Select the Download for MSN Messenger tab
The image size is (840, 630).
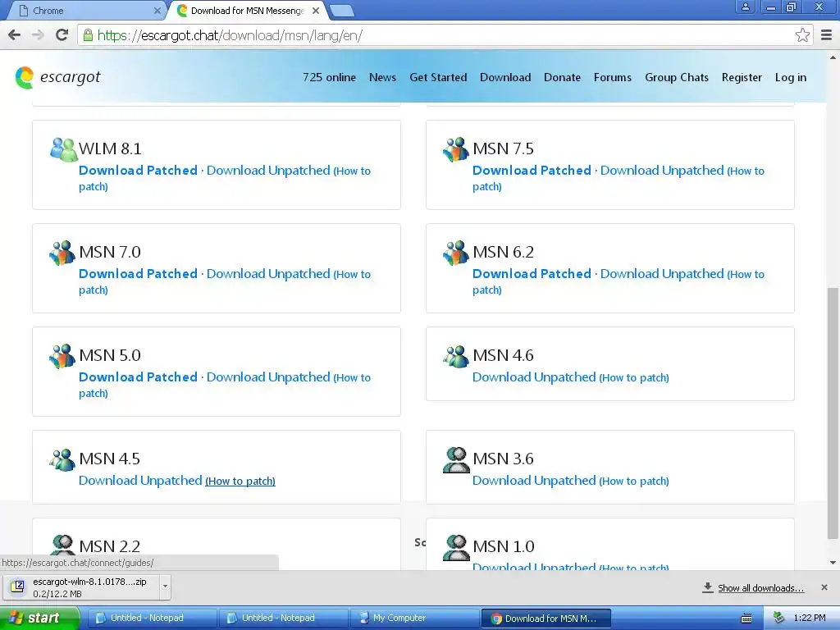(248, 11)
